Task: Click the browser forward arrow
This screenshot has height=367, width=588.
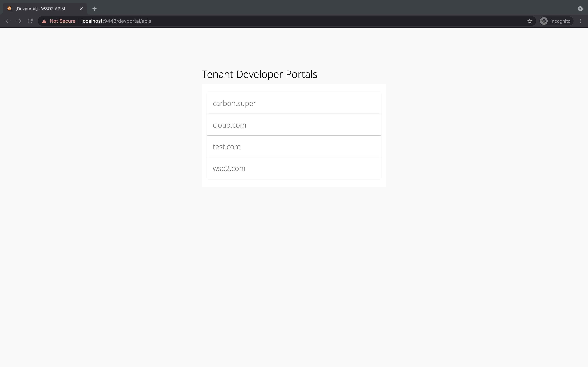Action: (19, 21)
